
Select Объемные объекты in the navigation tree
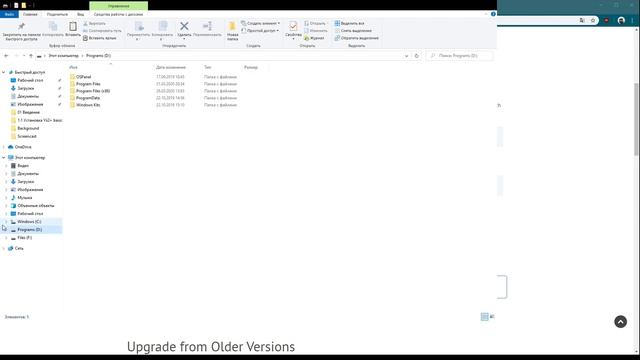click(x=35, y=206)
